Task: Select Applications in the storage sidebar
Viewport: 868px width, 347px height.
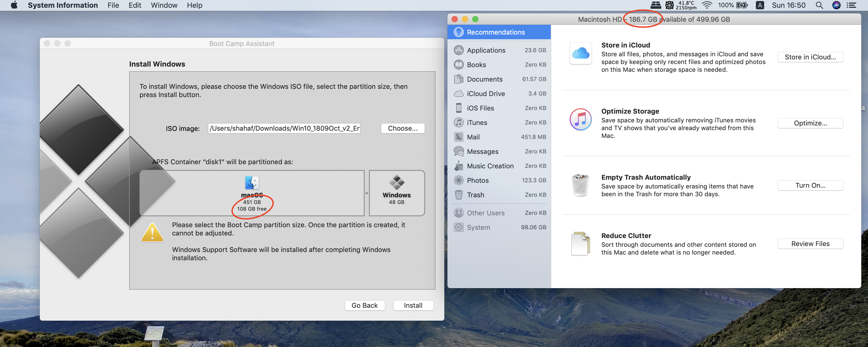Action: (x=486, y=50)
